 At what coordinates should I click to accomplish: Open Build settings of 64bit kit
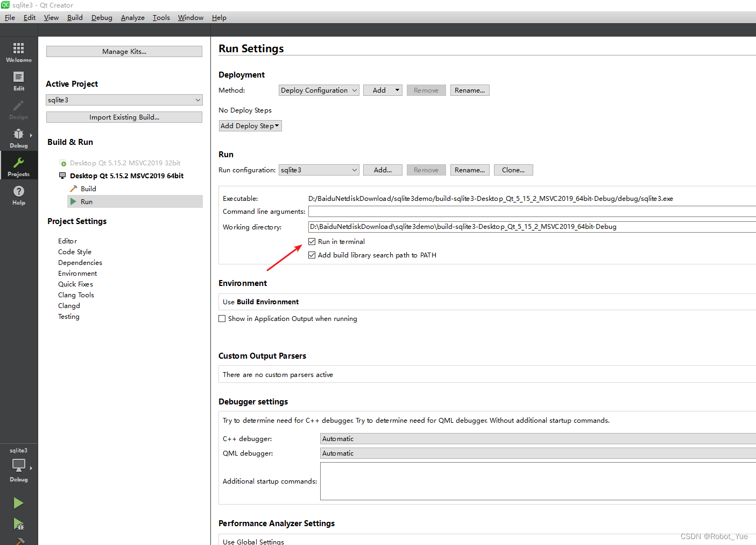click(x=88, y=188)
